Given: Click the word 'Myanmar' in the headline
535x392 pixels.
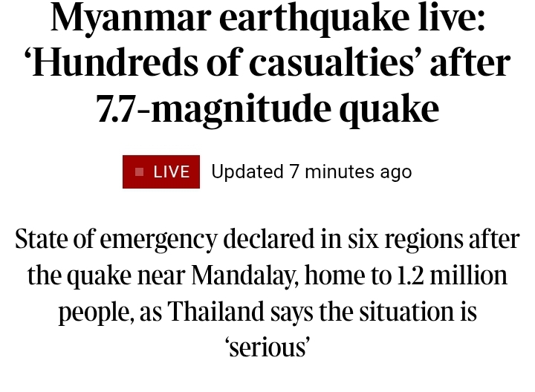Looking at the screenshot, I should click(x=131, y=18).
